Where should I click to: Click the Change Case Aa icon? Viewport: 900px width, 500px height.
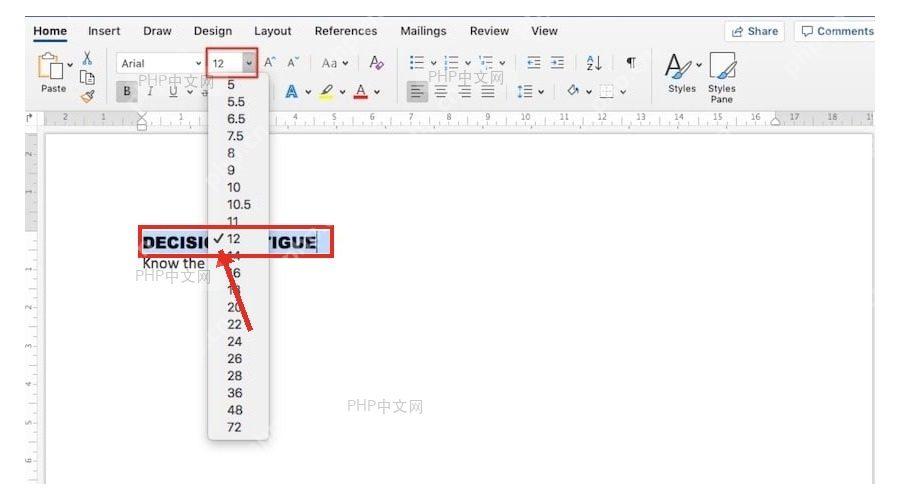pyautogui.click(x=329, y=63)
